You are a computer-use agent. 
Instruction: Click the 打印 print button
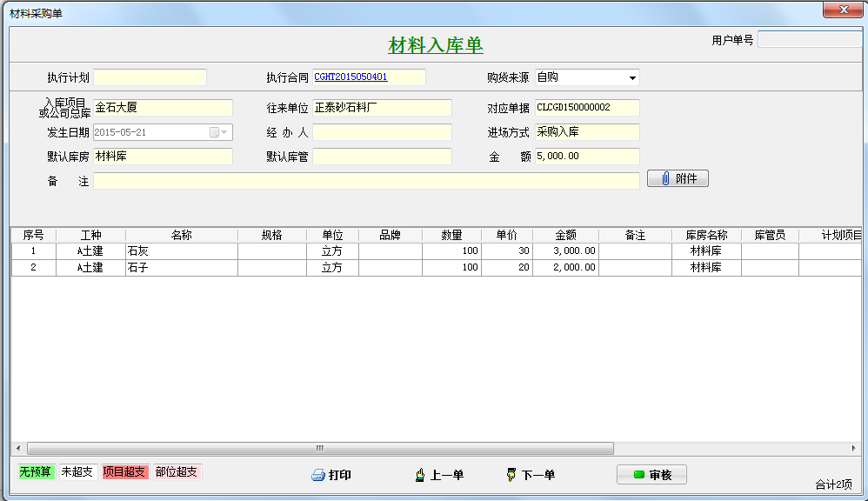click(x=331, y=475)
